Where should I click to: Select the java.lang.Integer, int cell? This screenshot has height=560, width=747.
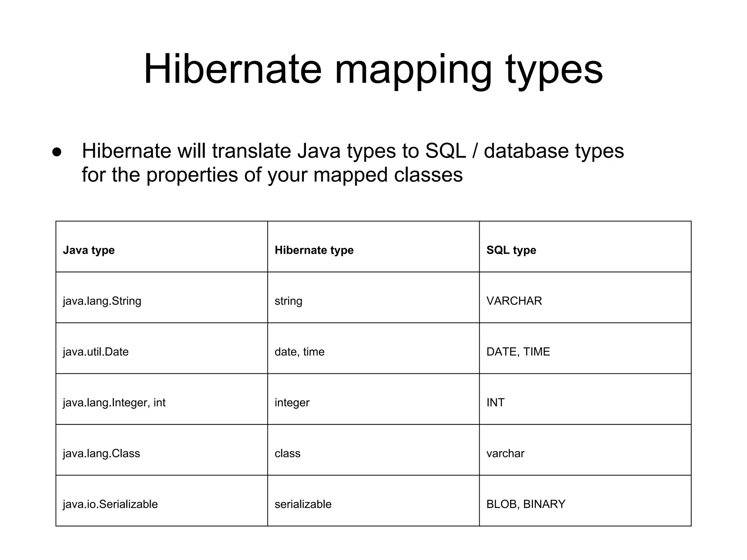pos(114,402)
